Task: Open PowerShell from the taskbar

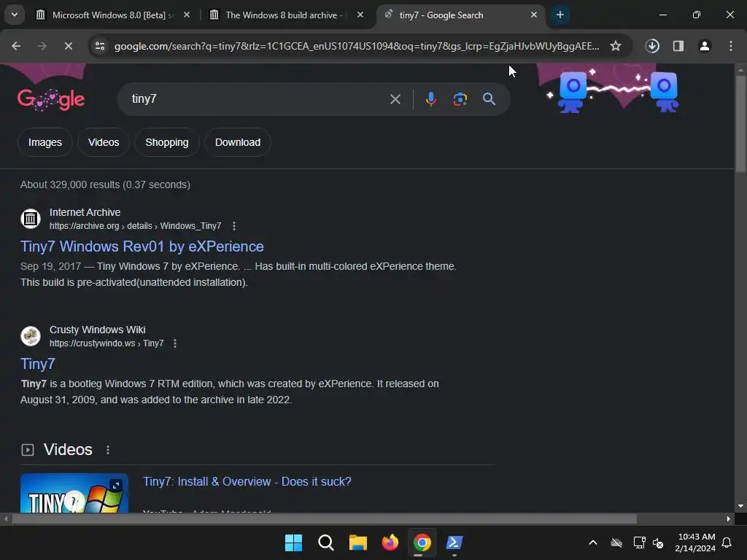Action: tap(454, 542)
